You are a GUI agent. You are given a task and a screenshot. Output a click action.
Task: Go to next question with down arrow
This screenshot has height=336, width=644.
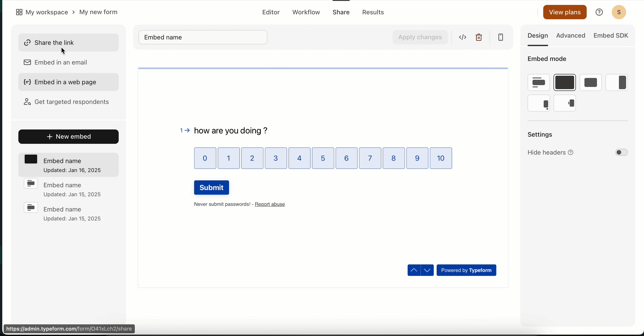(427, 270)
